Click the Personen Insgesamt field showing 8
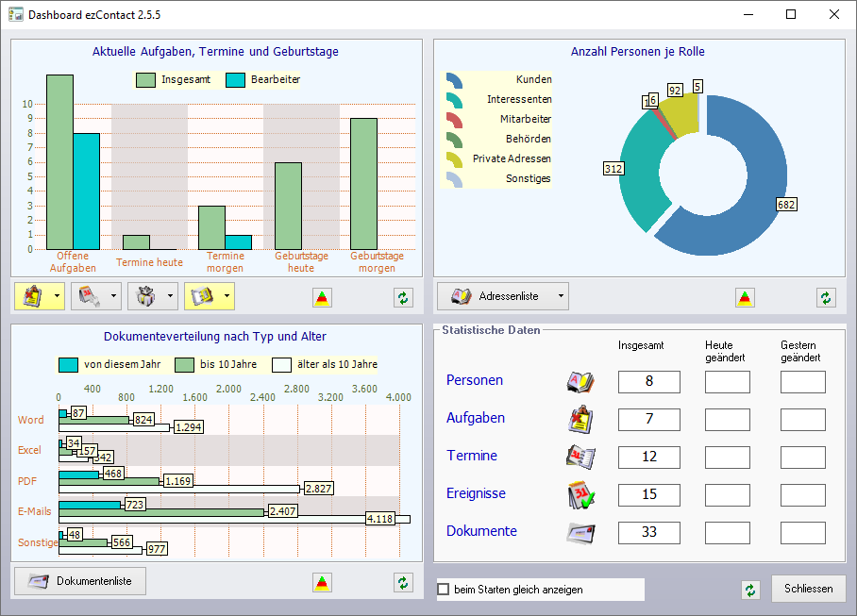 click(x=648, y=381)
